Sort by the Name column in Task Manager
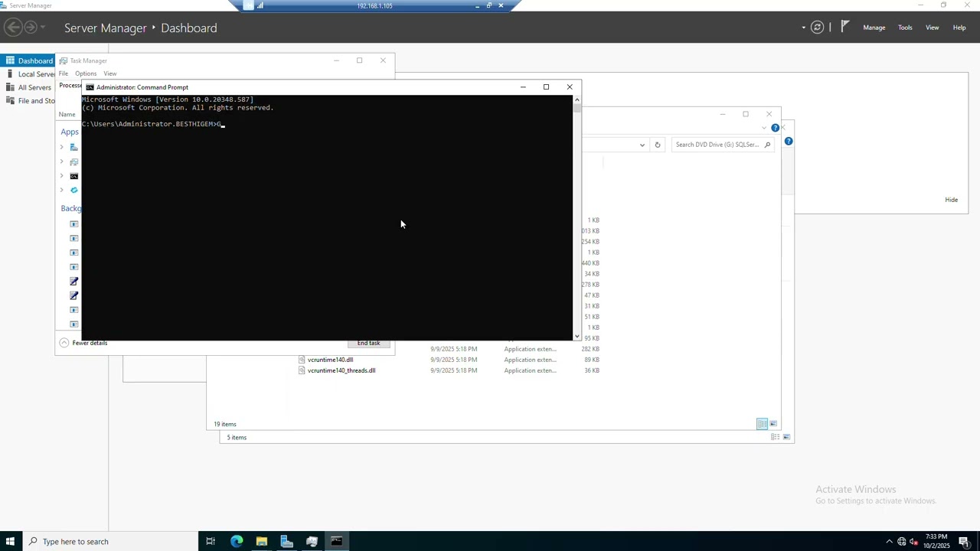The width and height of the screenshot is (980, 551). (x=67, y=114)
